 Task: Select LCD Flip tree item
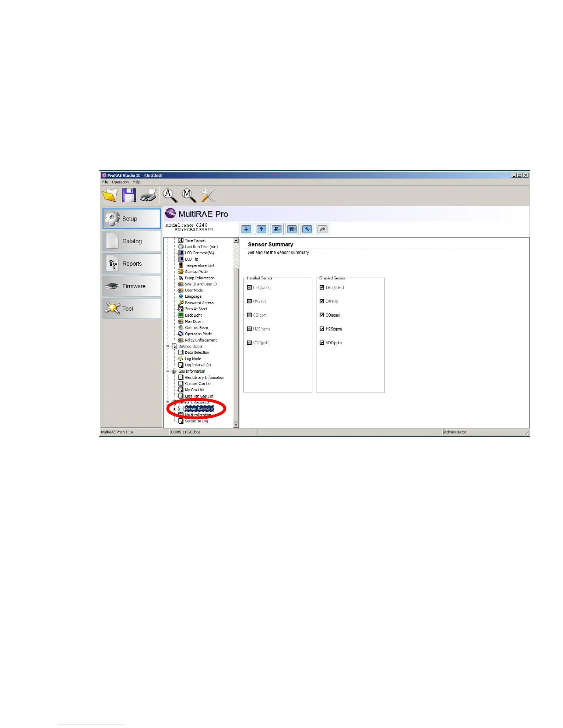tap(191, 259)
